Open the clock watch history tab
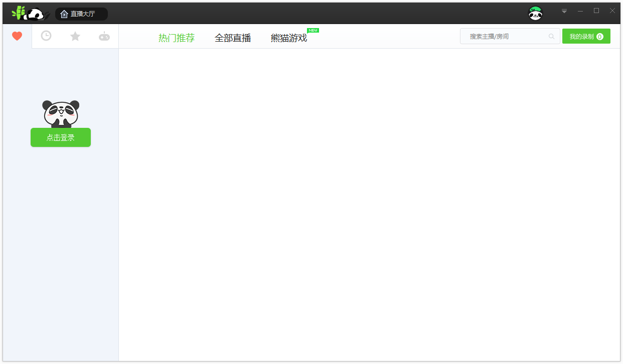623x364 pixels. (x=46, y=36)
